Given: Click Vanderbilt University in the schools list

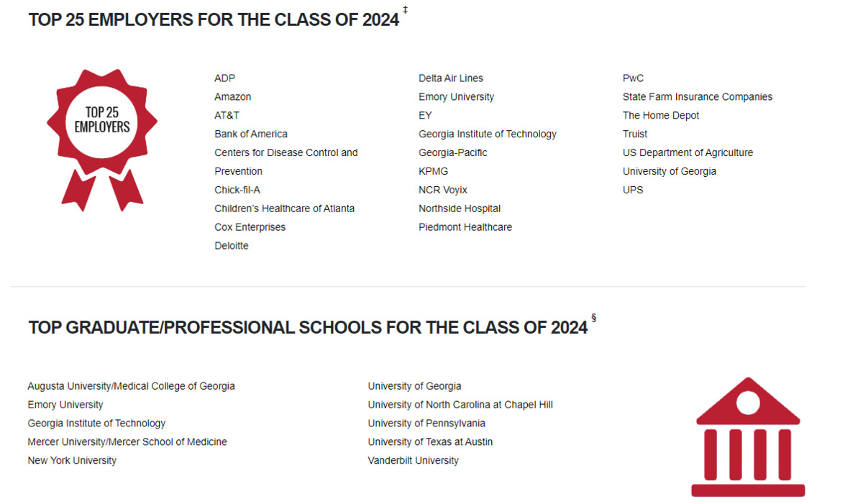Looking at the screenshot, I should tap(413, 461).
